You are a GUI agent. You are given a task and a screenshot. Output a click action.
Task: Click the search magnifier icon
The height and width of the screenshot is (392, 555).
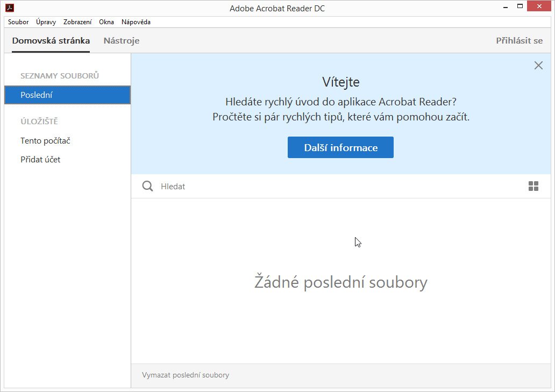[x=147, y=186]
